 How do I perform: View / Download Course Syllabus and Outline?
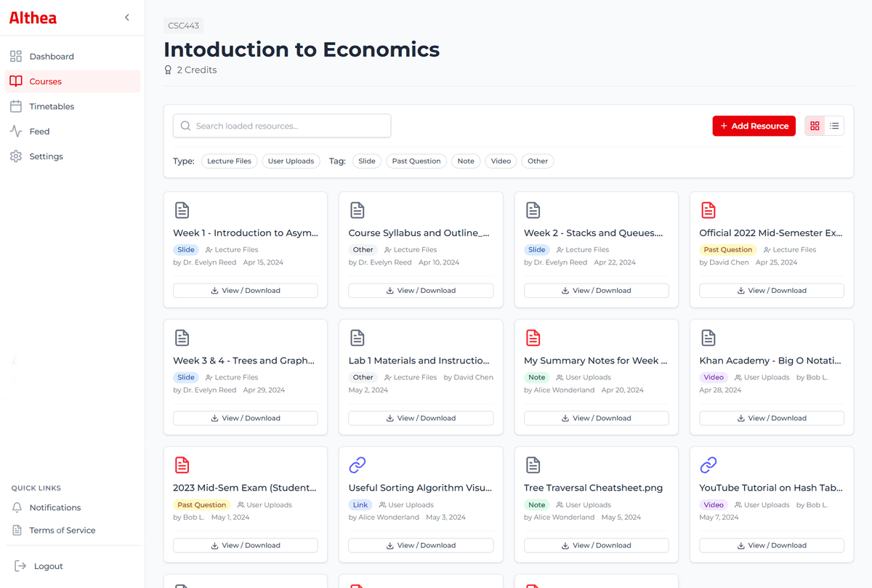click(x=421, y=291)
